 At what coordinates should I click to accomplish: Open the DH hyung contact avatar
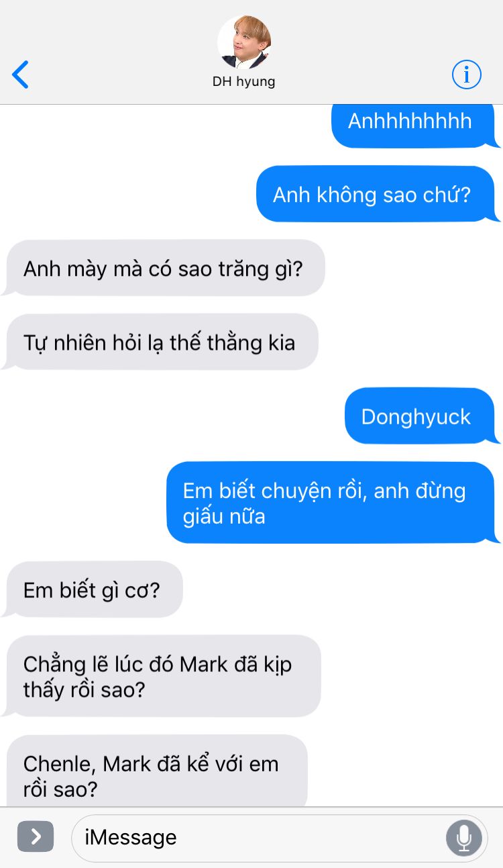click(244, 42)
